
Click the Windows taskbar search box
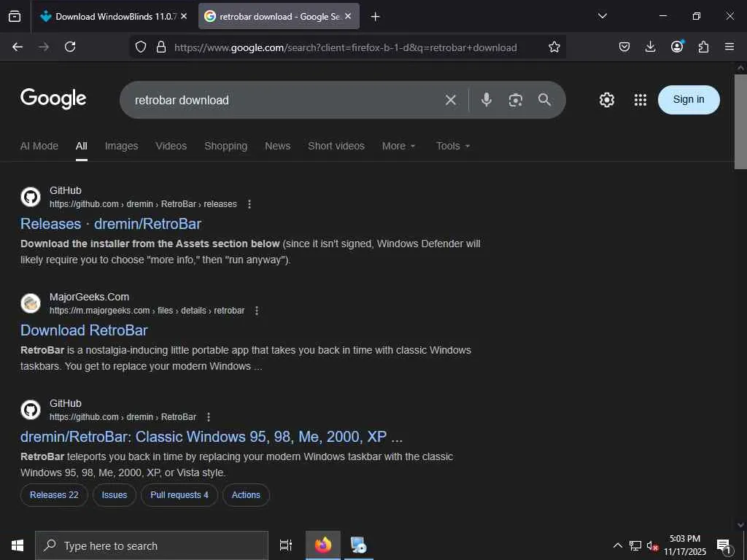pyautogui.click(x=152, y=545)
